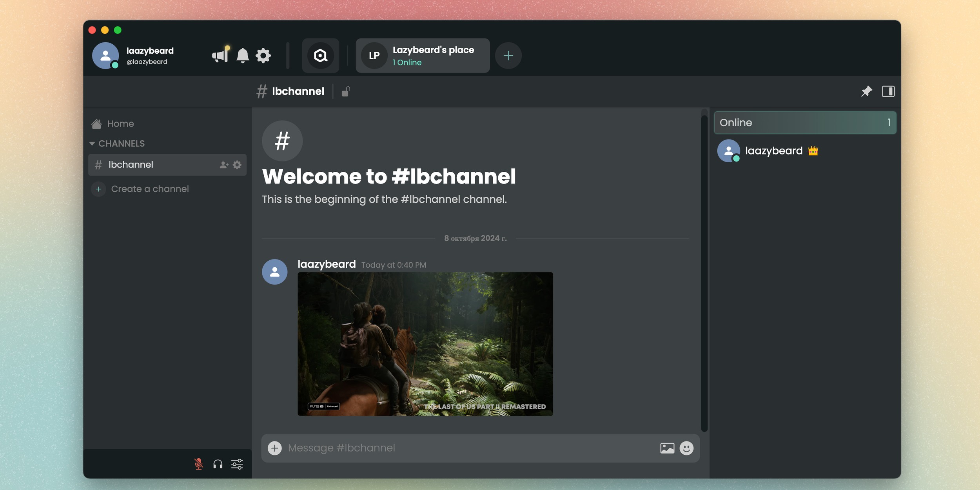The height and width of the screenshot is (490, 980).
Task: Minimize the window with yellow button
Action: (105, 30)
